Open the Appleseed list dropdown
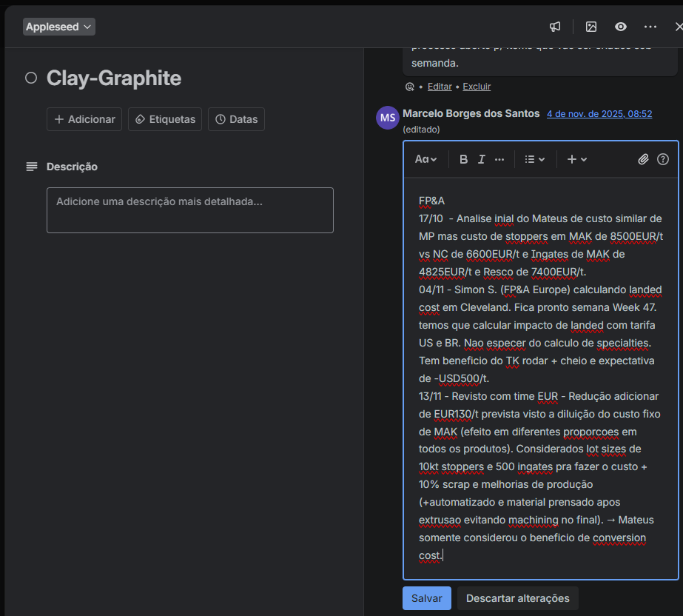This screenshot has height=616, width=683. click(58, 27)
